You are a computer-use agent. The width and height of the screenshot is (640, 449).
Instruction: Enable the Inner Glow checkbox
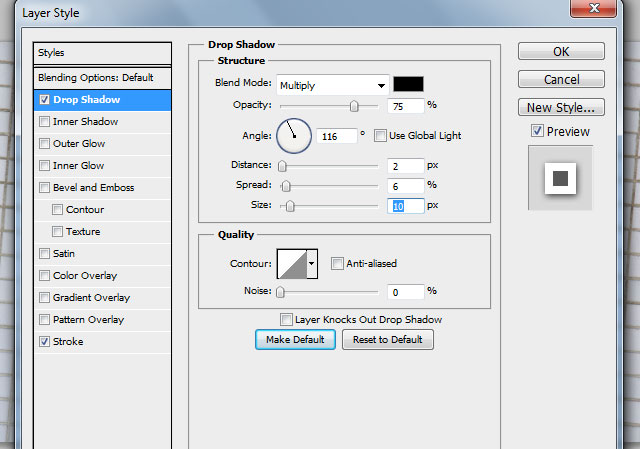click(x=44, y=166)
